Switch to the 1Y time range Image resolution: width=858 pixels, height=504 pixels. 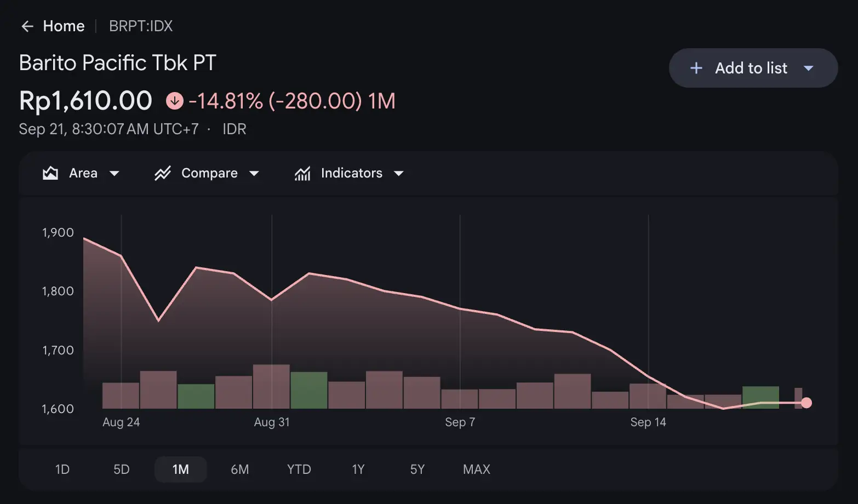(358, 469)
